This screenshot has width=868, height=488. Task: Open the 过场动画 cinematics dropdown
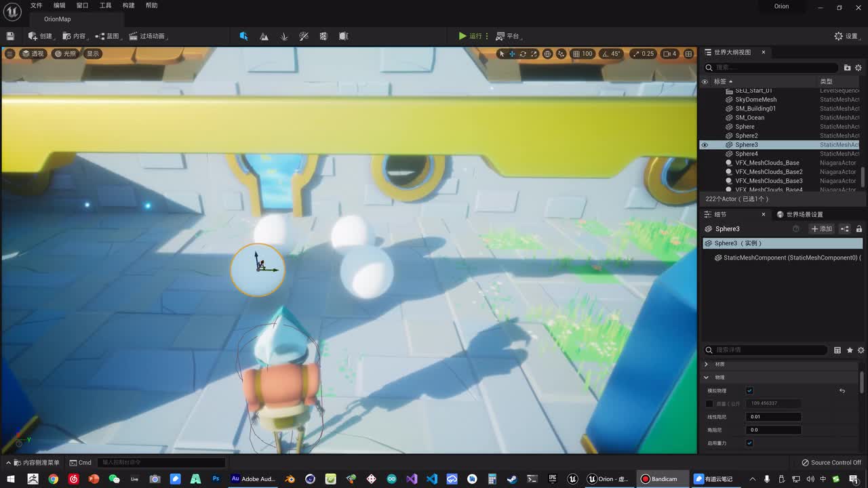[147, 36]
